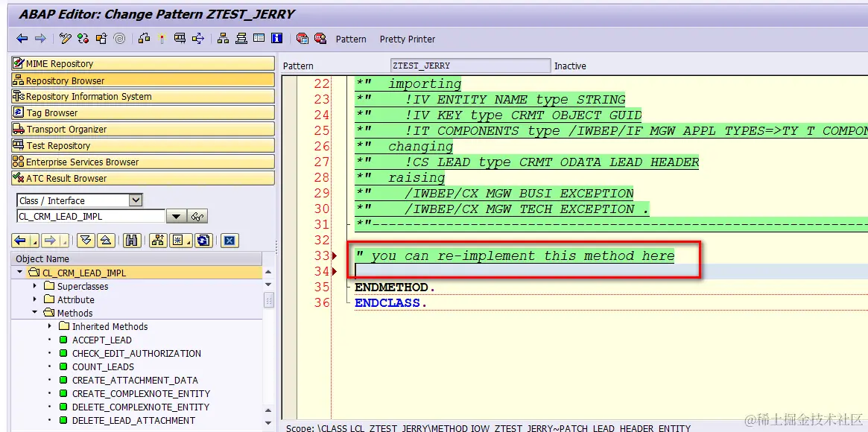Open the Class / Interface type dropdown
This screenshot has height=432, width=868.
[x=136, y=200]
